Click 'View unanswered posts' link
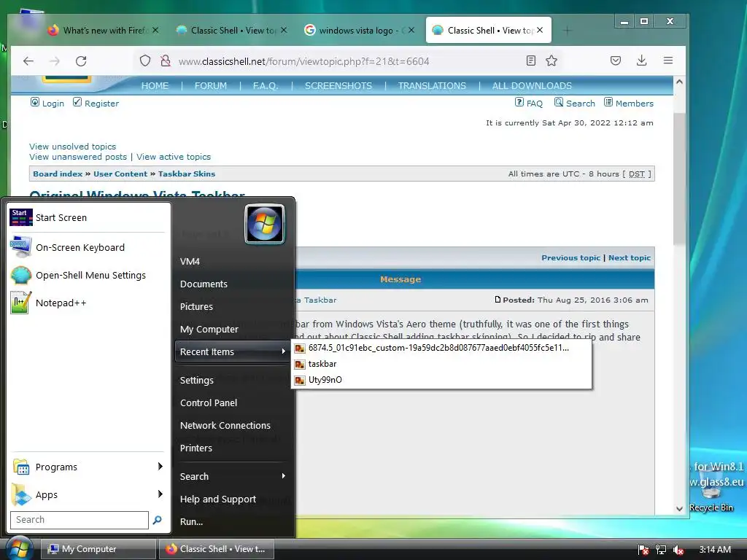The image size is (747, 560). 78,157
